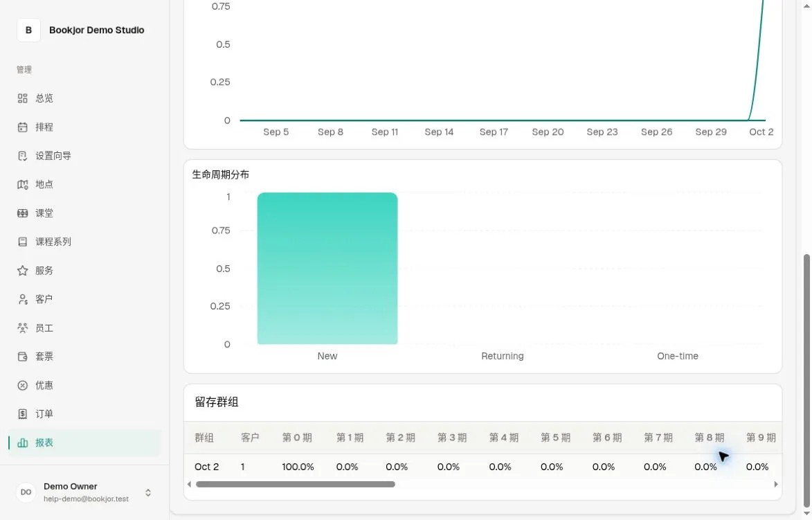Screen dimensions: 812x520
Task: Open the 员工 section
Action: click(84, 328)
